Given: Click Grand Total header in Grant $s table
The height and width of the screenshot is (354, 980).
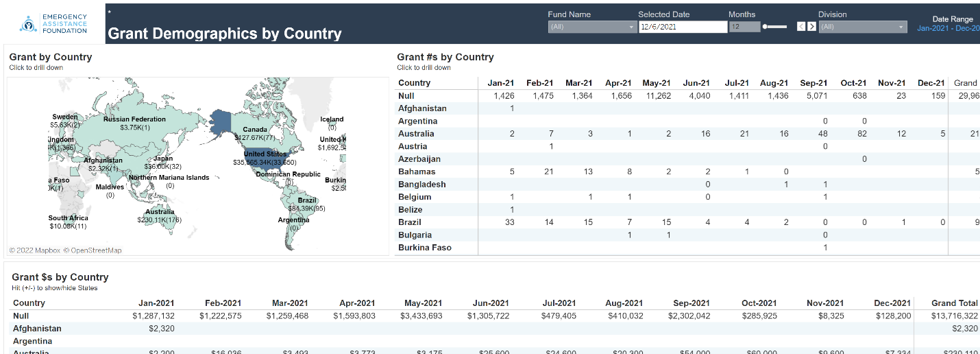Looking at the screenshot, I should (955, 303).
